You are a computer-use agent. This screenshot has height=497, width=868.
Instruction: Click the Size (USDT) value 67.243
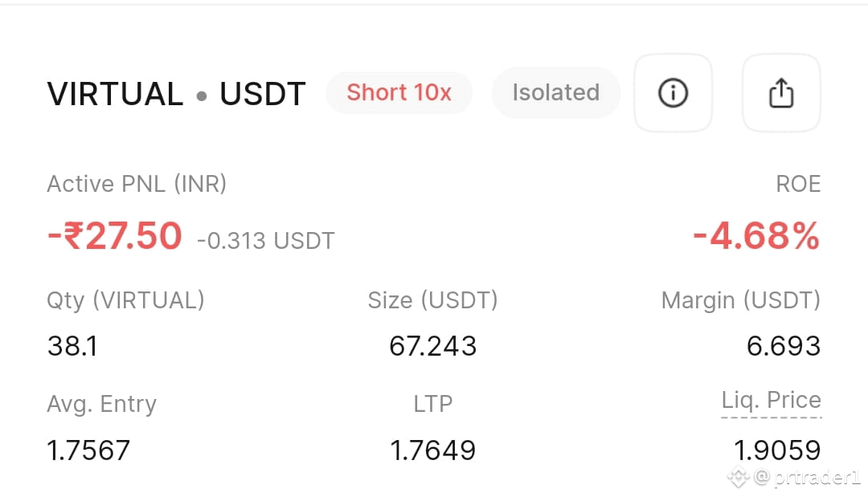point(433,346)
